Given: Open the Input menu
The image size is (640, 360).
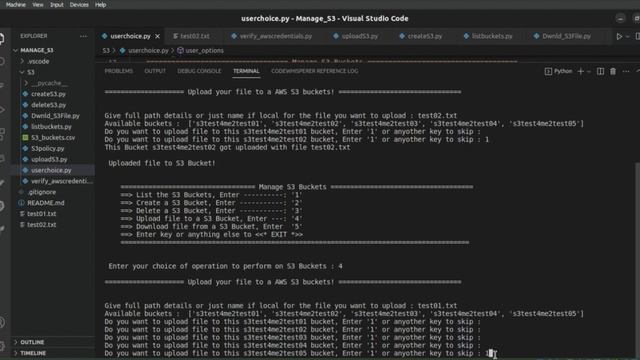Looking at the screenshot, I should [57, 4].
